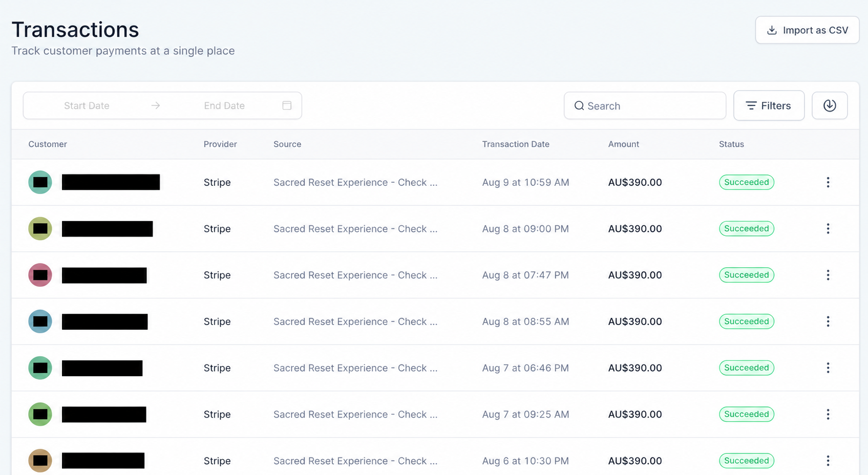This screenshot has height=475, width=868.
Task: Click customer avatar in Aug 9 10:59 AM row
Action: point(40,182)
